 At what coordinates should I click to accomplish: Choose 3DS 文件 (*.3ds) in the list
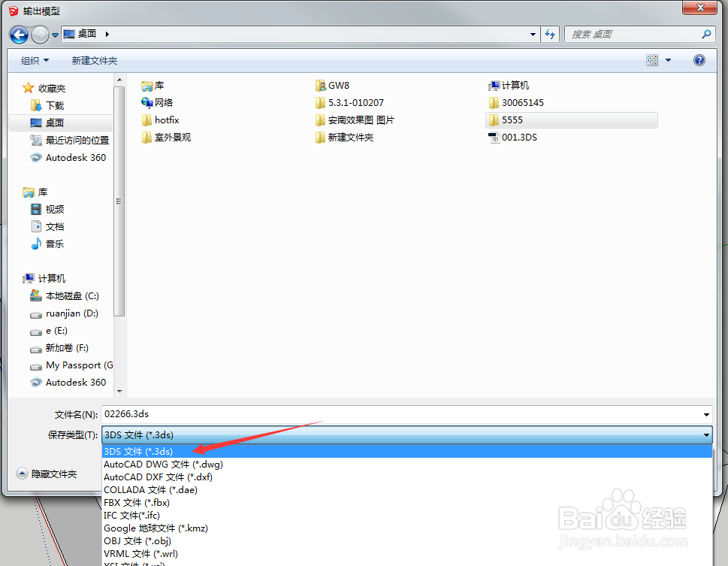pyautogui.click(x=406, y=451)
